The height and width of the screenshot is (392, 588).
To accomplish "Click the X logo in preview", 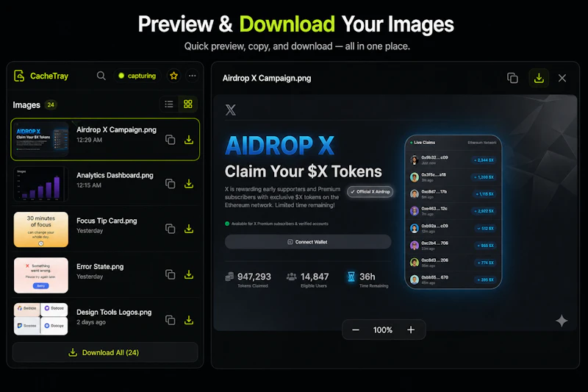I will pos(231,110).
